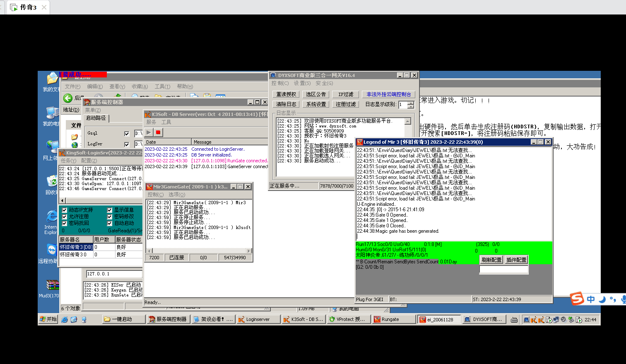The image size is (626, 364).
Task: Click the moon icon on Sogou IME bar
Action: (602, 299)
